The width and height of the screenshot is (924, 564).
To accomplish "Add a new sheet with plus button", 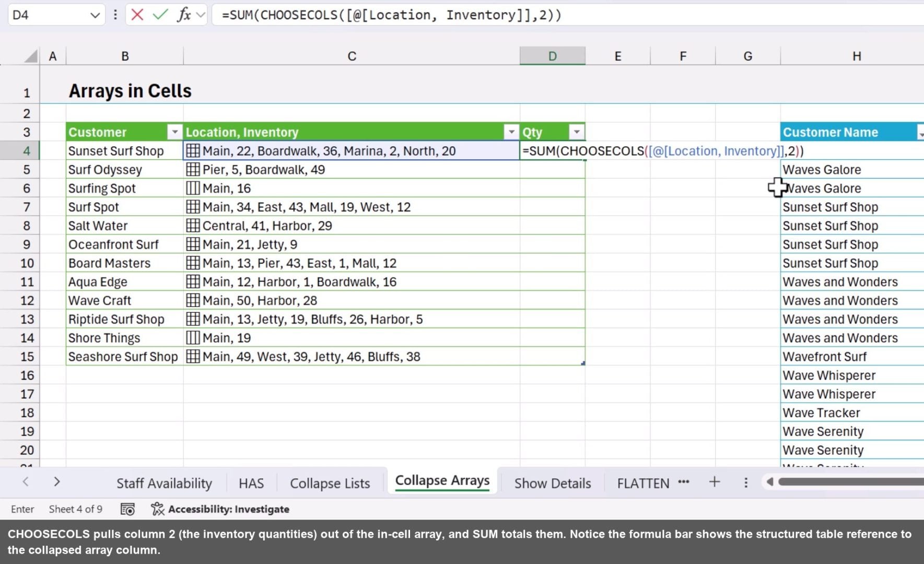I will 715,481.
